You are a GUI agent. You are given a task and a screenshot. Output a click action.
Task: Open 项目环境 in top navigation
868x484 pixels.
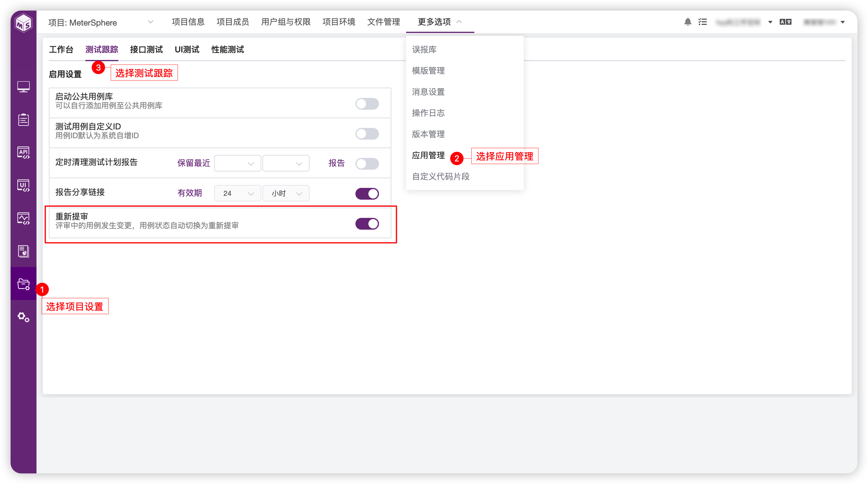[x=339, y=22]
